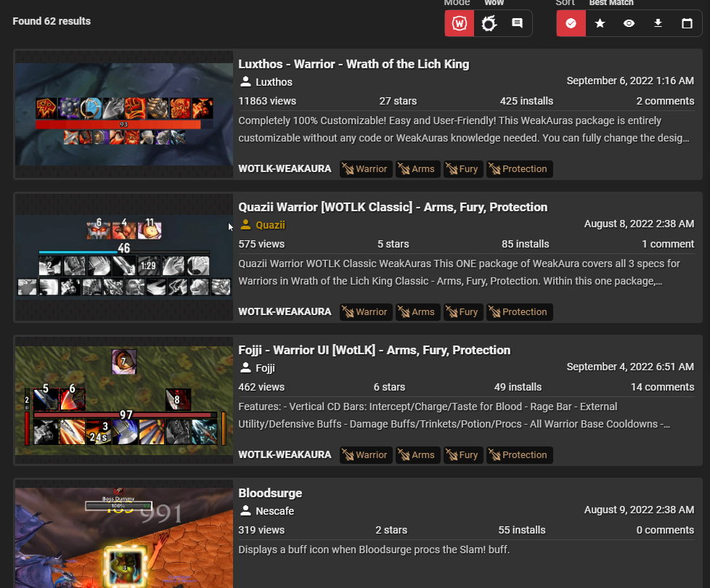Click the Arms tag on Quazii result
The image size is (710, 588).
coord(417,312)
